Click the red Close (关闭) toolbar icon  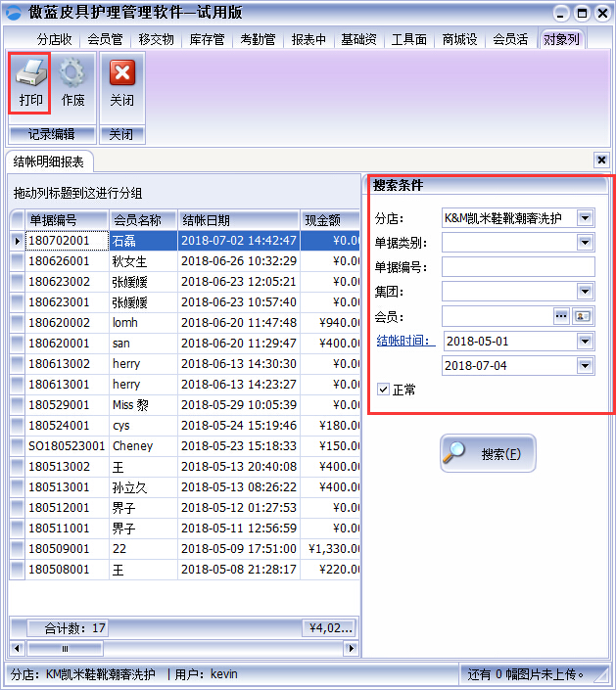[x=122, y=74]
